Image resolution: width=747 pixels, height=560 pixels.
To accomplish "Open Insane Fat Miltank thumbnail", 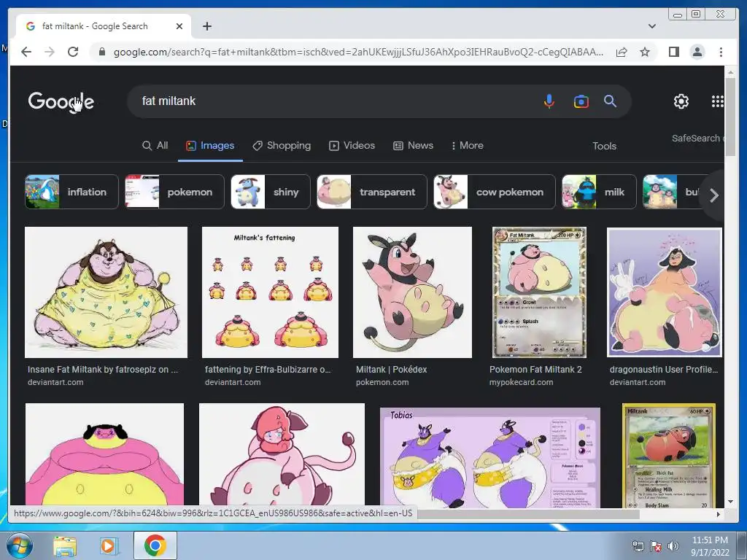I will pos(107,292).
